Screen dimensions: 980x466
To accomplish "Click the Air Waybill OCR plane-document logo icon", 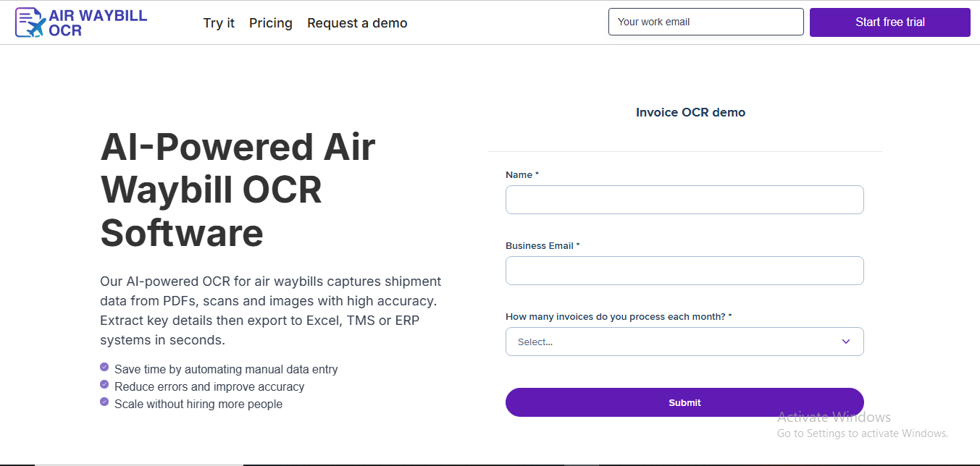I will pyautogui.click(x=30, y=23).
